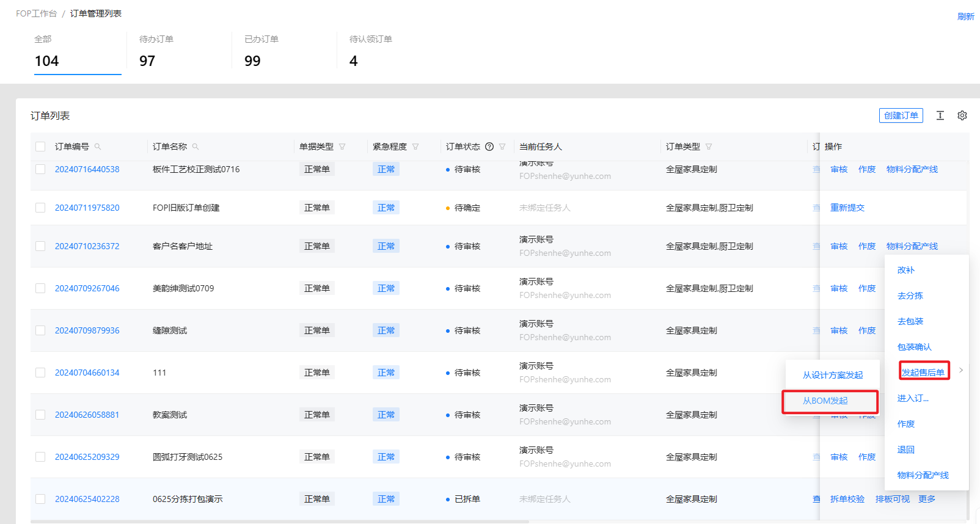This screenshot has width=980, height=524.
Task: Select checkbox for order 20240704660134
Action: tap(40, 373)
